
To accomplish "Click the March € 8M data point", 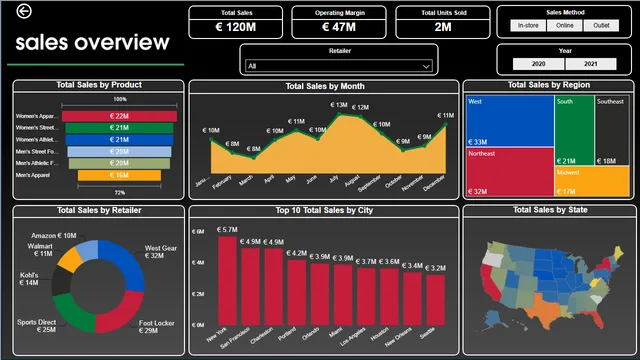I will click(x=253, y=158).
